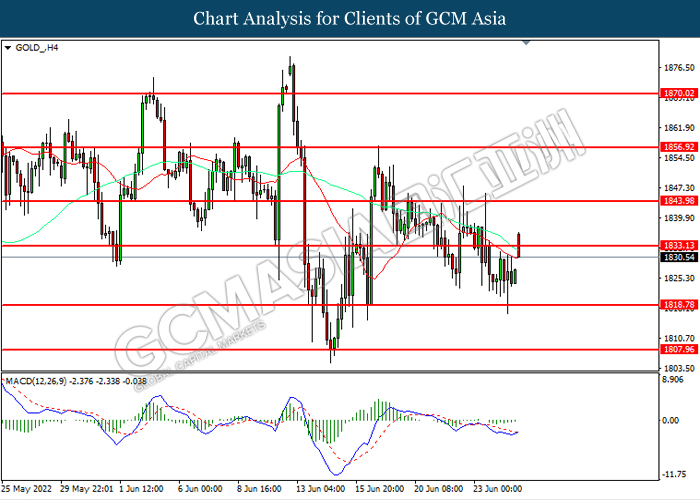Click the 1854.50 price axis value
Screen dimensions: 700x500
(679, 158)
